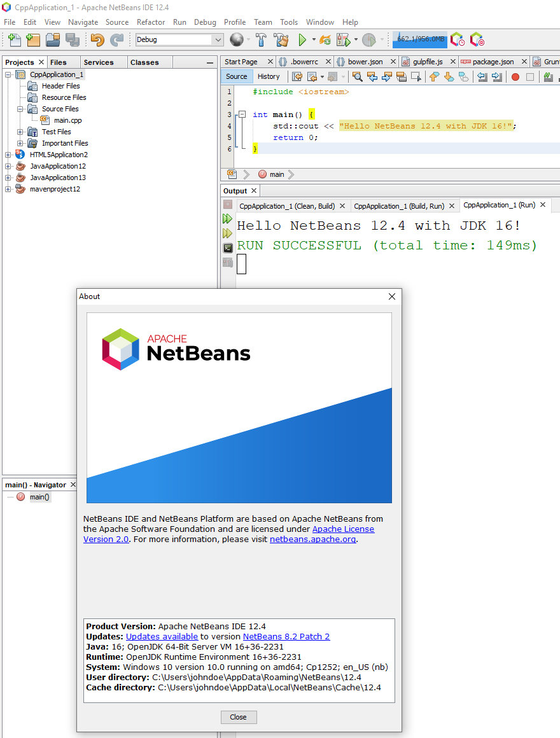Toggle Highlight Search in editor toolbar

tap(402, 77)
